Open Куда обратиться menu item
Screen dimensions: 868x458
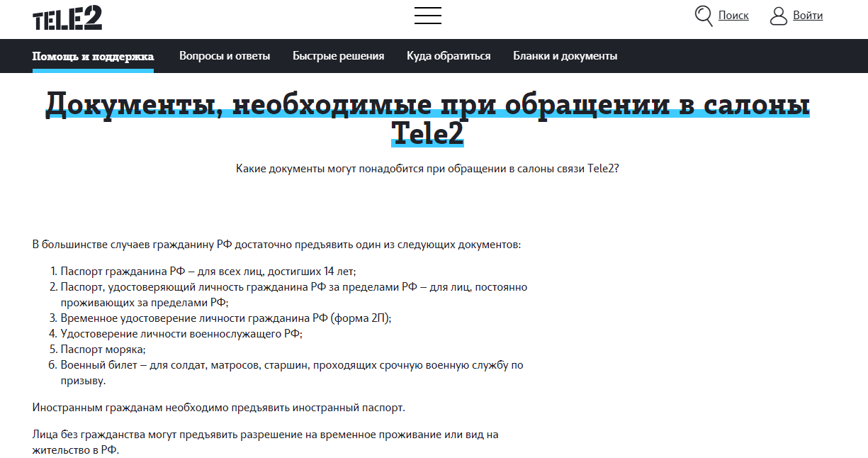tap(449, 56)
